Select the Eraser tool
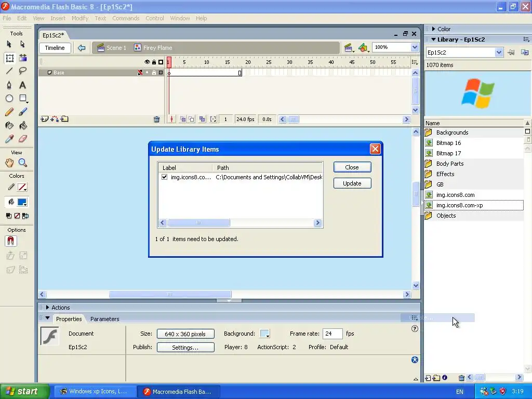Screen dimensions: 532x399 pyautogui.click(x=22, y=139)
